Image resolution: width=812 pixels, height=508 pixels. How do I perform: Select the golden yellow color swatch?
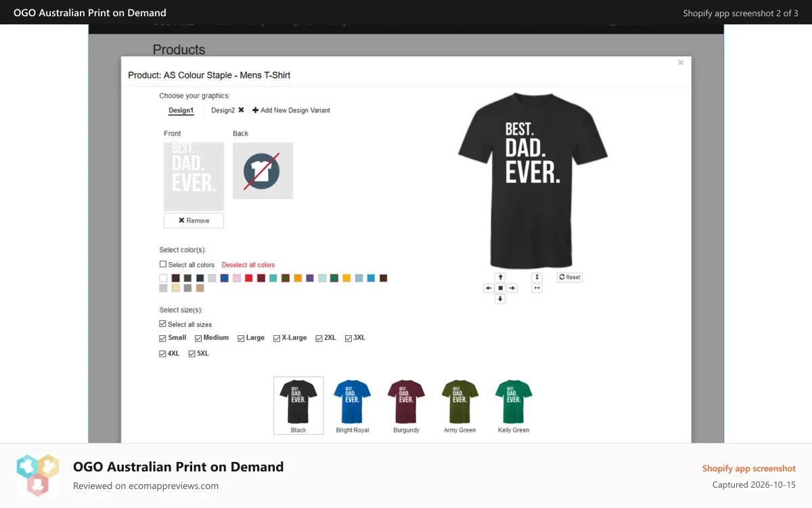click(x=346, y=278)
